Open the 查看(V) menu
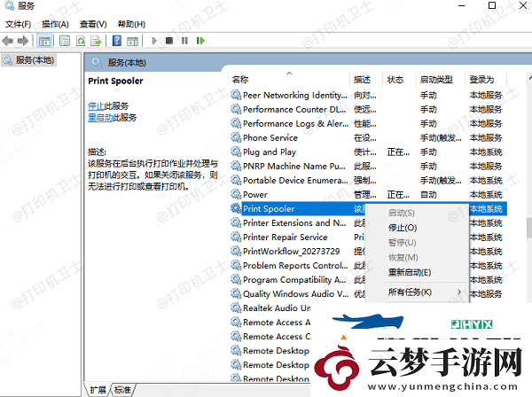 pyautogui.click(x=93, y=24)
